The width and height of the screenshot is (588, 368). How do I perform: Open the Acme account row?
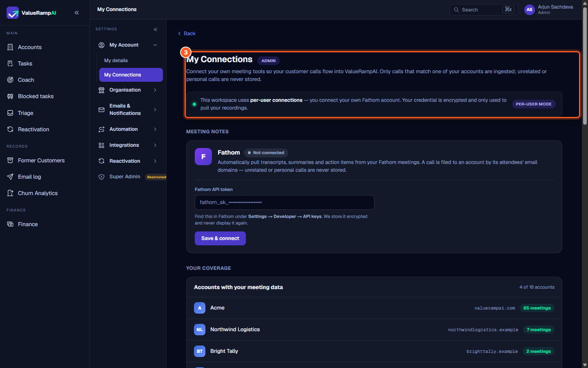[x=374, y=308]
